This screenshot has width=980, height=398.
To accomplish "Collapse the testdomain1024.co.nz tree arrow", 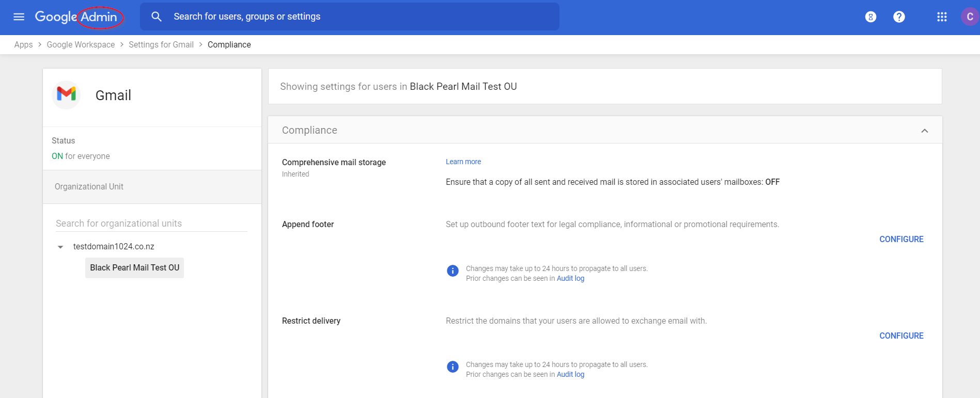I will pos(60,247).
